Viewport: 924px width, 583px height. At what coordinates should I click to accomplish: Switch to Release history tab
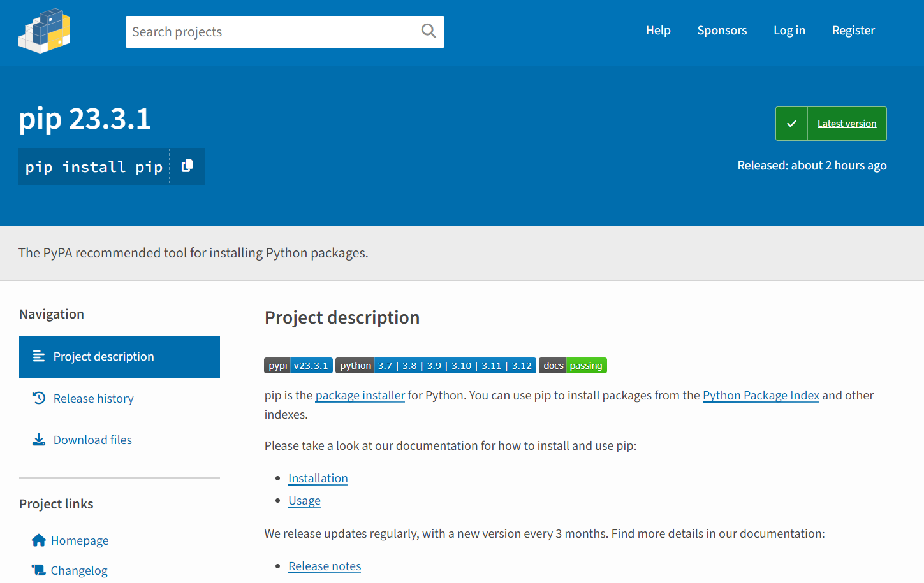pos(119,398)
